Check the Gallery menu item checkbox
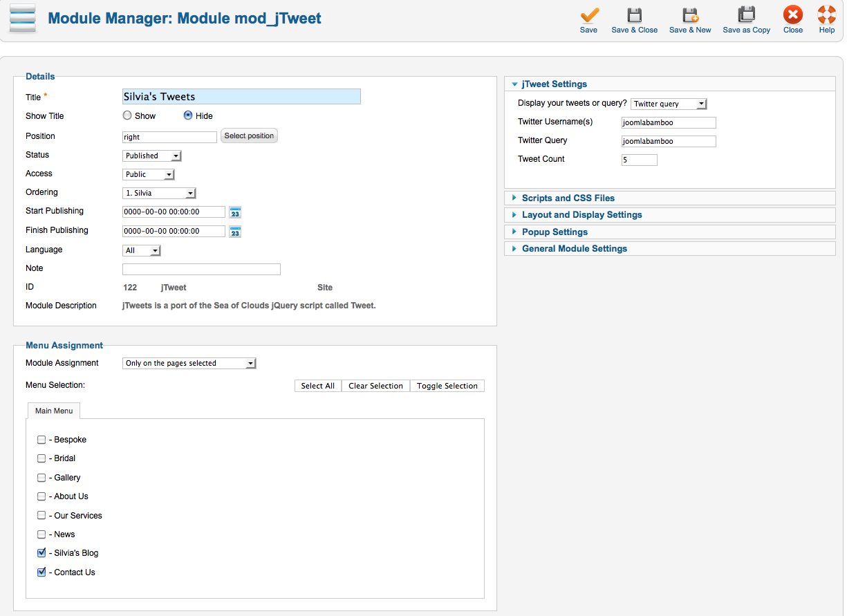Screen dimensions: 847x616 [x=41, y=478]
